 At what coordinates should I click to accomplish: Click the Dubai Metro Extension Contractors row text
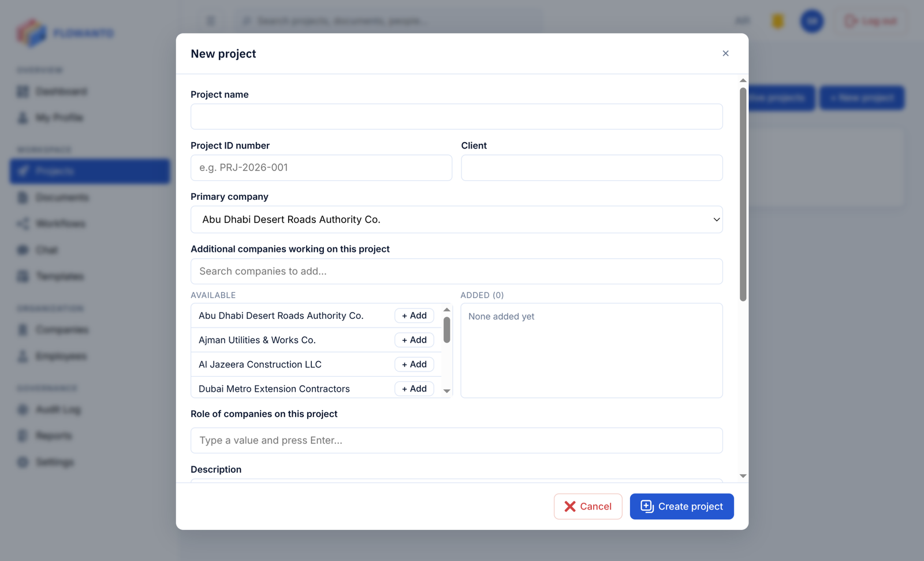pos(274,389)
